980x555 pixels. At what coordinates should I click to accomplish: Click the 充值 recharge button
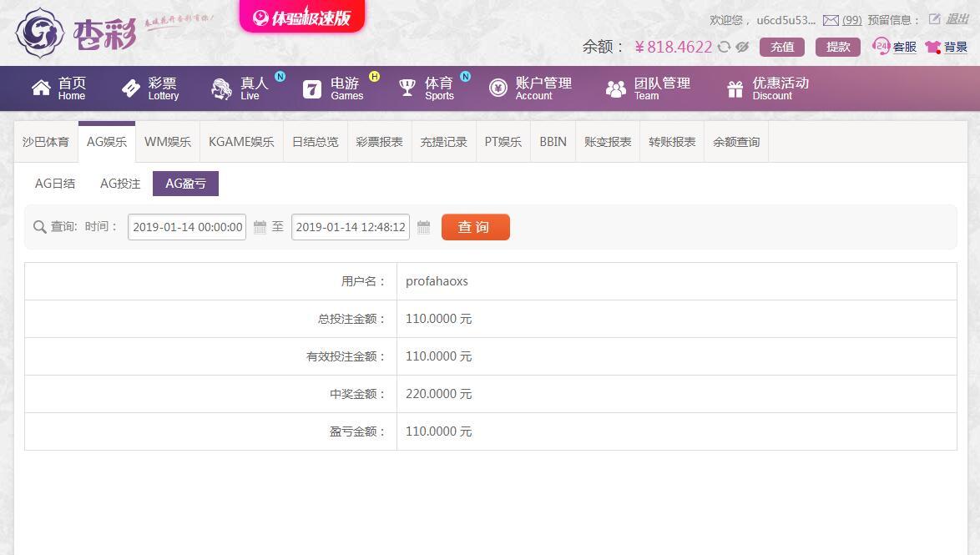[782, 47]
